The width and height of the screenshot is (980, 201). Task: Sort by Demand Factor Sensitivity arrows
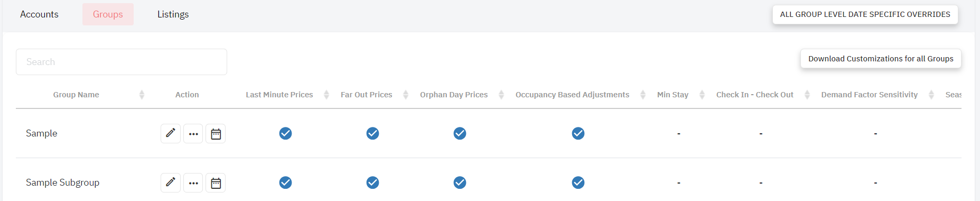point(931,95)
